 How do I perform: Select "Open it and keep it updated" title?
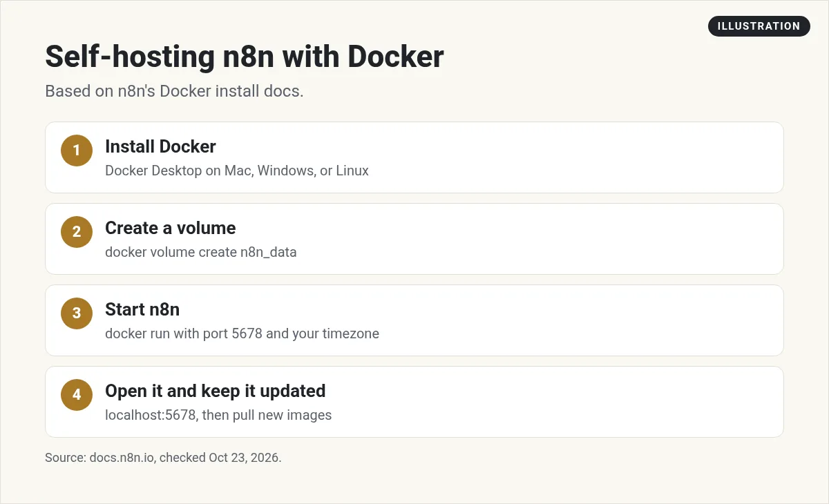(215, 391)
